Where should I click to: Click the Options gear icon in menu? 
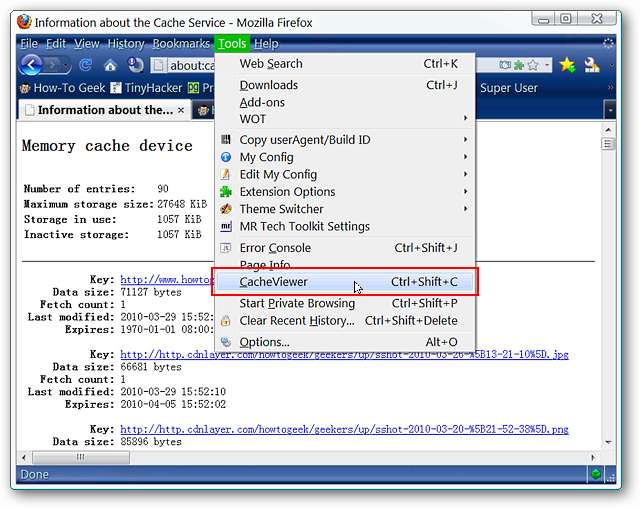pos(226,342)
